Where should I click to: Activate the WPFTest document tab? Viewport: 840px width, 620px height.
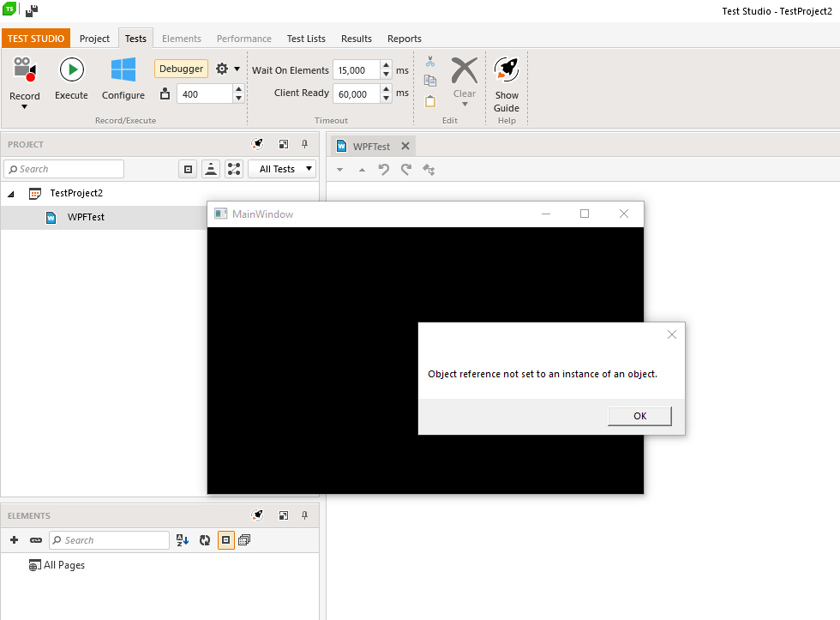click(371, 147)
